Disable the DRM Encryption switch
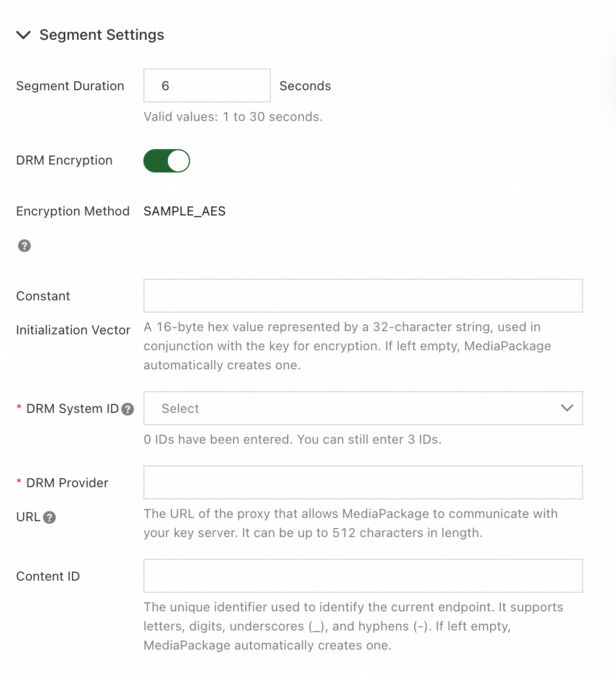The image size is (616, 674). (x=166, y=161)
